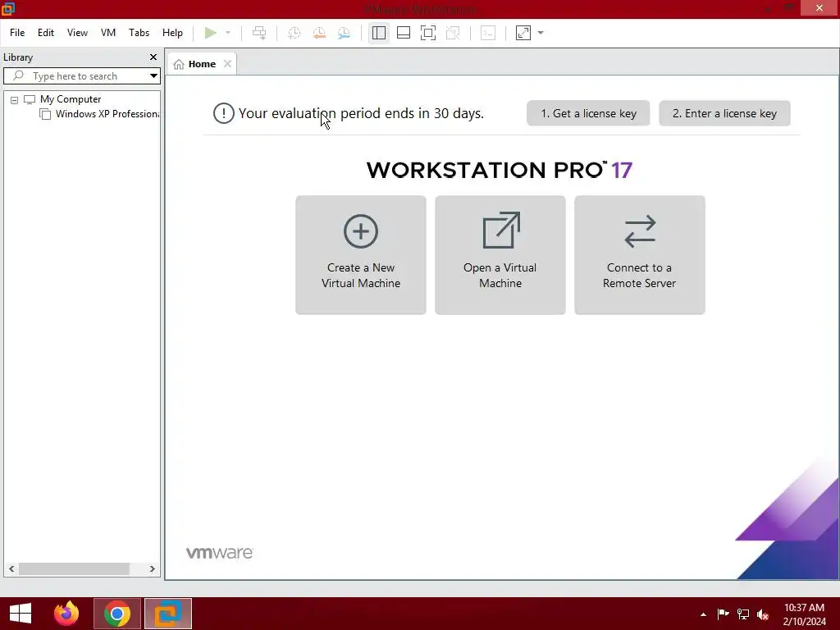
Task: Open the View menu
Action: pyautogui.click(x=77, y=33)
